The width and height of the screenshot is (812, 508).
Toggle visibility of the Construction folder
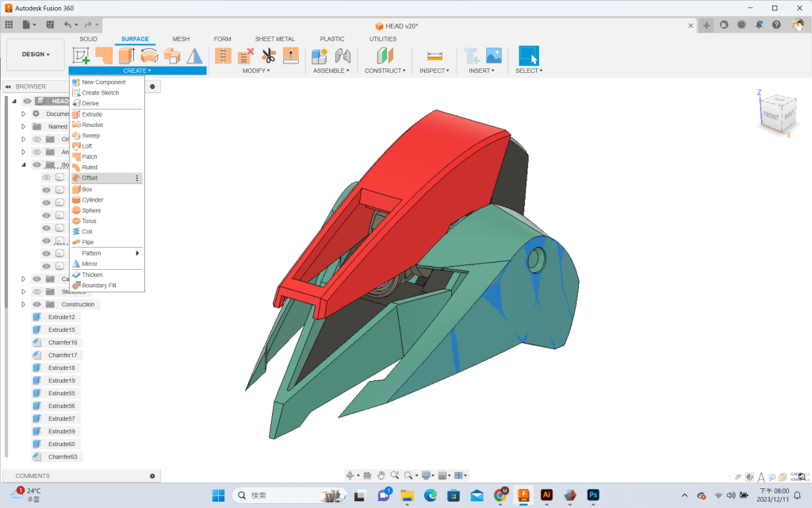[36, 304]
